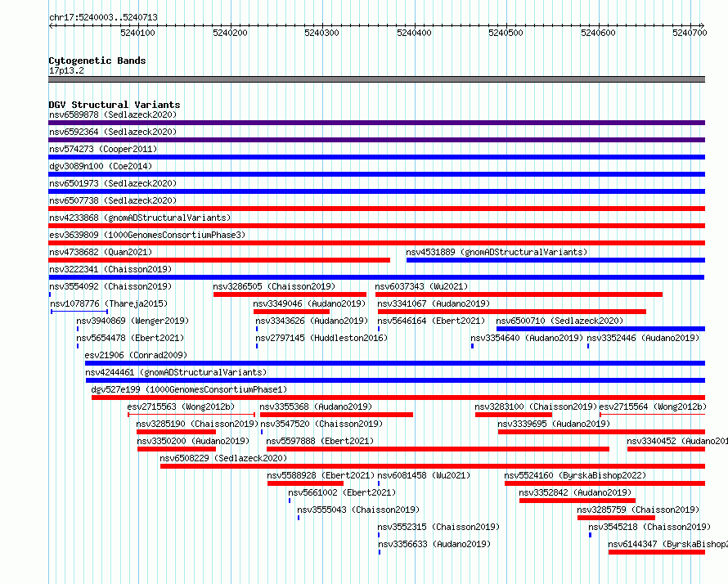Click the 5240700 ruler position label
The image size is (728, 584).
tap(690, 34)
